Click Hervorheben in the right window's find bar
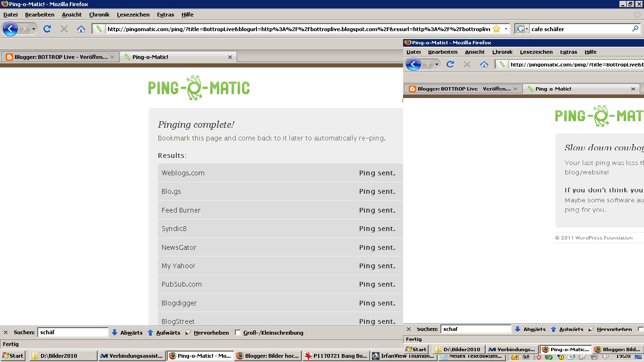 [610, 329]
